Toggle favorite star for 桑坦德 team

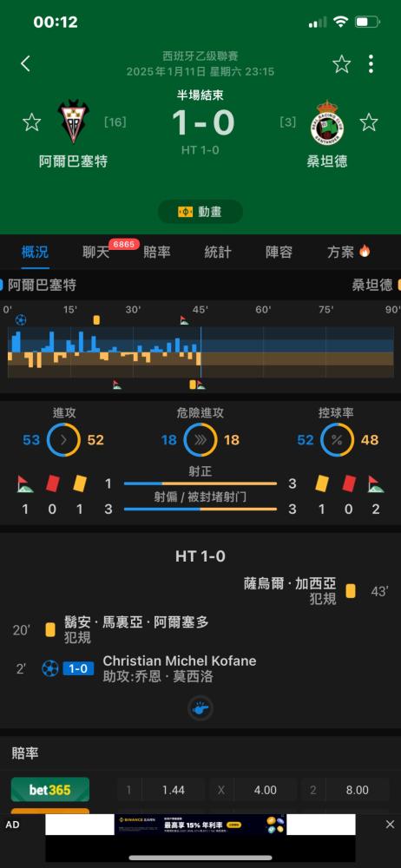point(369,122)
